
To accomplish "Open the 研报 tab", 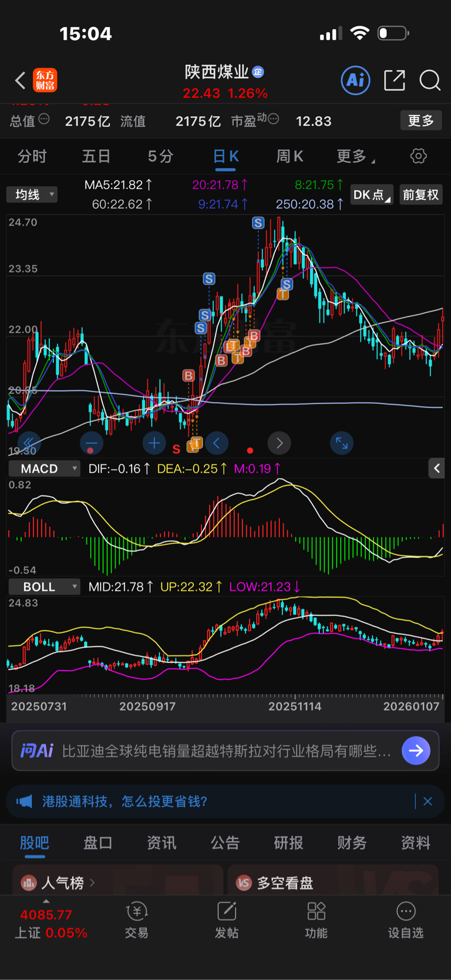I will 289,843.
